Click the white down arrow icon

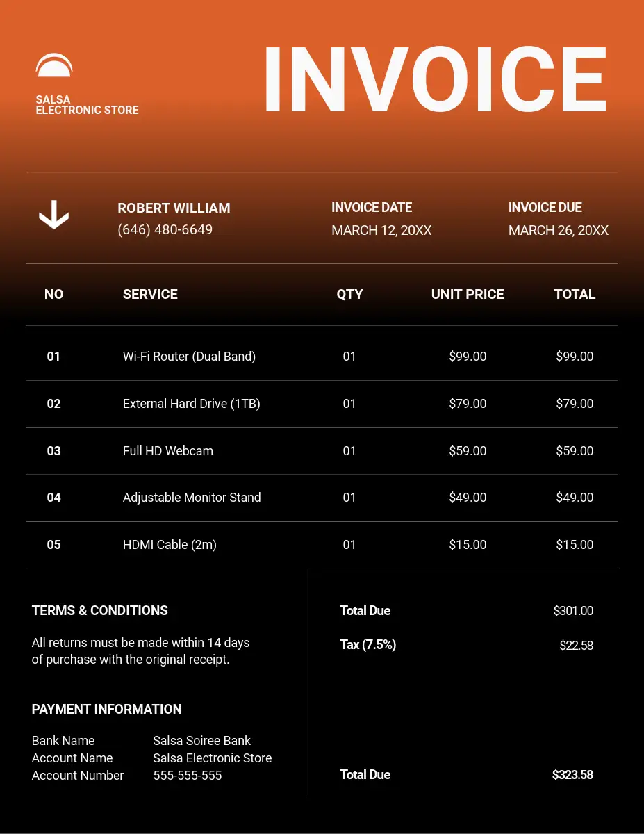click(x=53, y=215)
